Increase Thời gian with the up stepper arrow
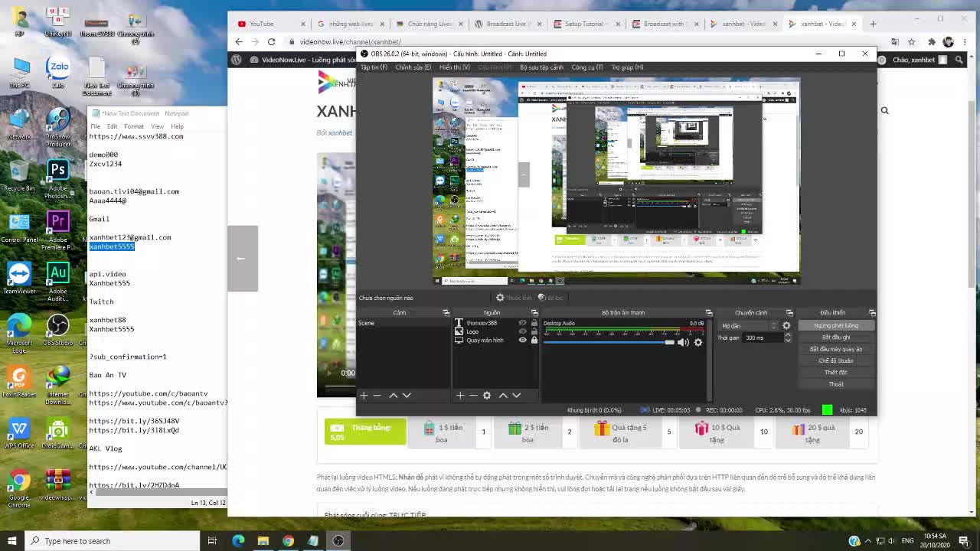This screenshot has width=980, height=551. (788, 334)
